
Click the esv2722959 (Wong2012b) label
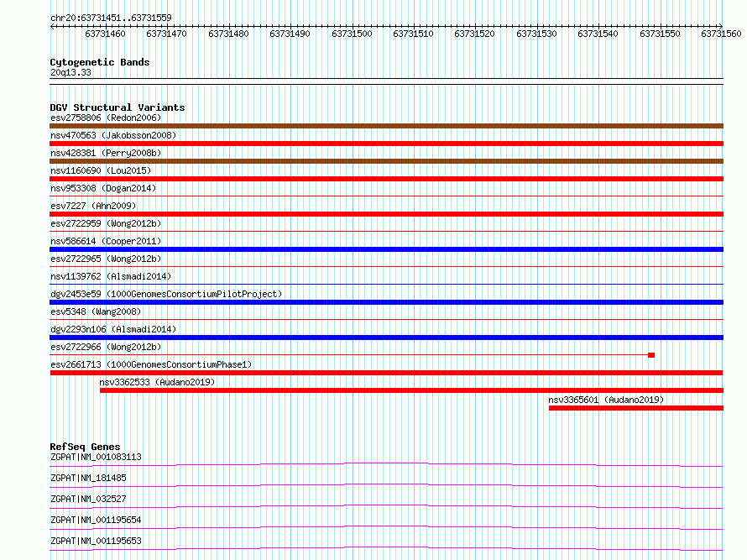tap(106, 223)
